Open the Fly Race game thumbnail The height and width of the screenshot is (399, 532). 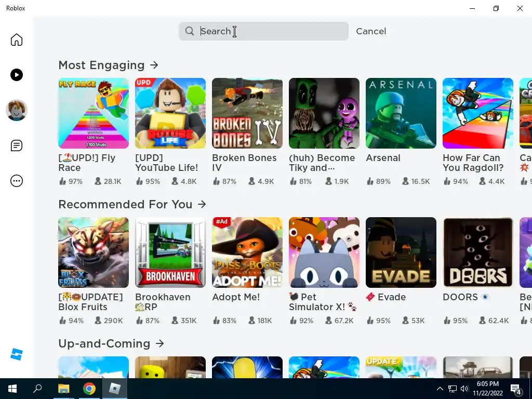(94, 113)
